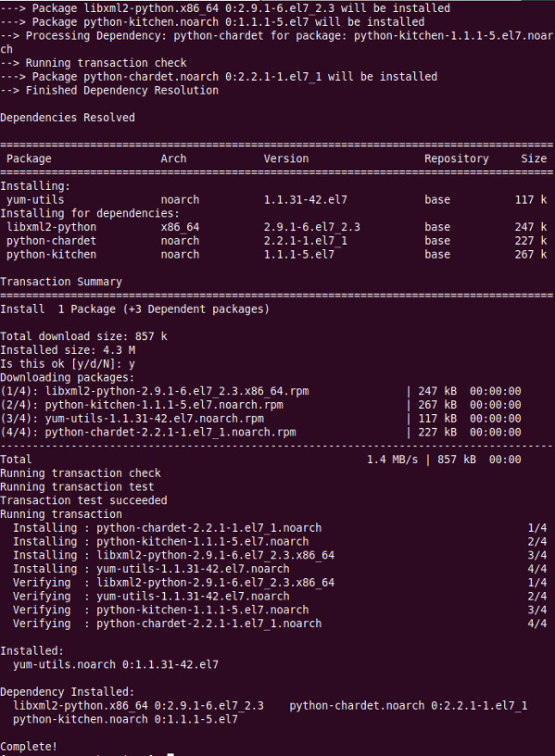
Task: Click the 'Installing : yum-utils' 4/4 line
Action: tap(280, 569)
